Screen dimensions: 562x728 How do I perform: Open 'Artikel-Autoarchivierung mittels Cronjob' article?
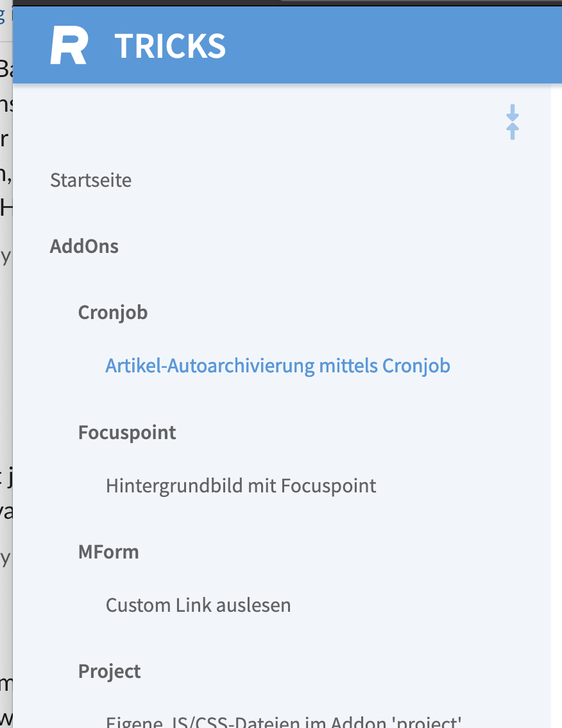[278, 365]
